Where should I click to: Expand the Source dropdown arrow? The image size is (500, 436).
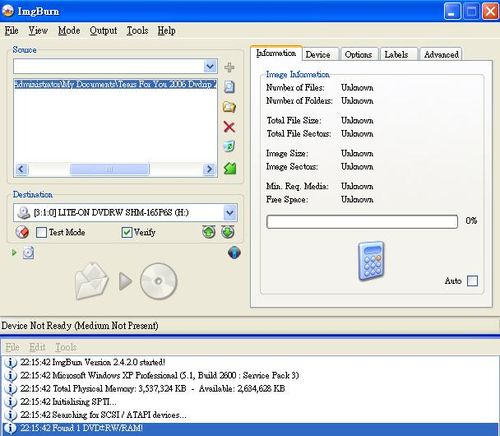(210, 66)
